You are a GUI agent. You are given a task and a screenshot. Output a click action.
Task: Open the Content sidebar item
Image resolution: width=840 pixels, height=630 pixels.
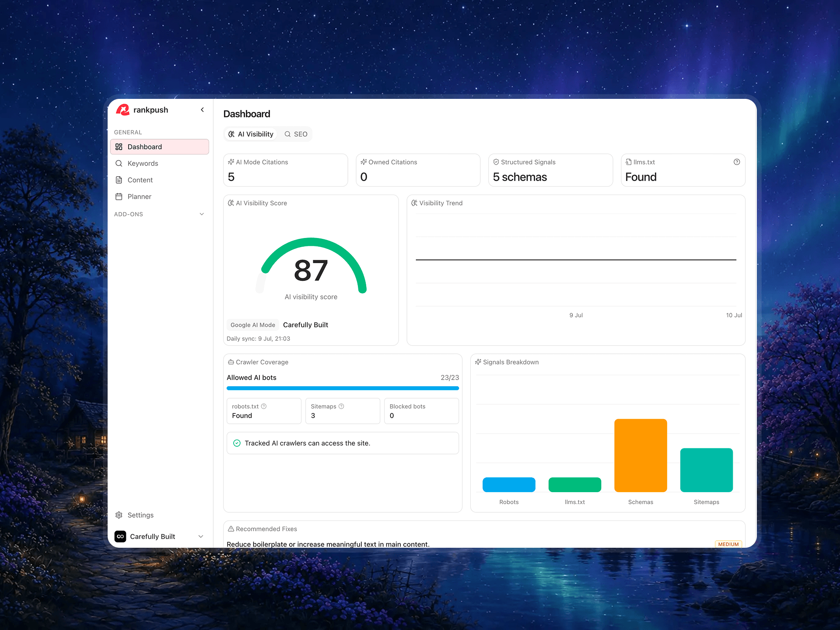(159, 180)
